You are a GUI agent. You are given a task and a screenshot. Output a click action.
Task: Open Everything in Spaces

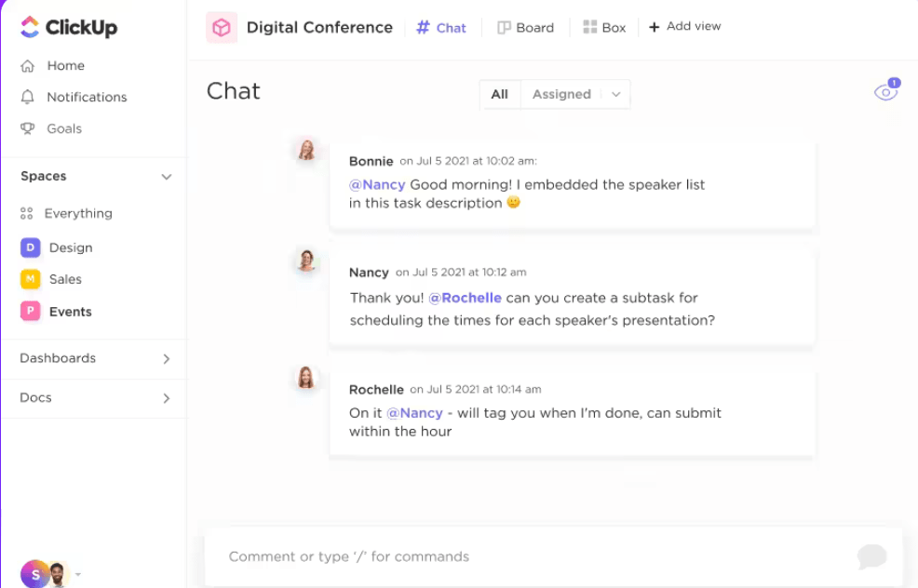pyautogui.click(x=78, y=214)
